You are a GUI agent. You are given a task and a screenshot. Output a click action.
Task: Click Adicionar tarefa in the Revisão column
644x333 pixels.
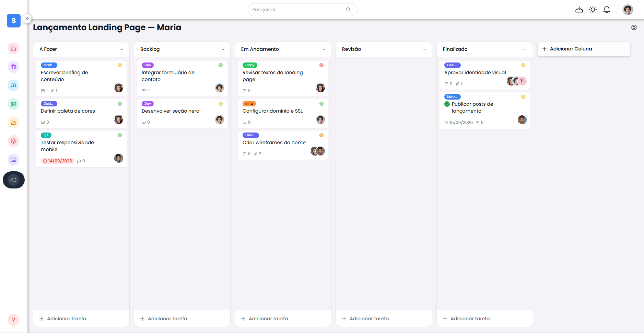pos(384,319)
